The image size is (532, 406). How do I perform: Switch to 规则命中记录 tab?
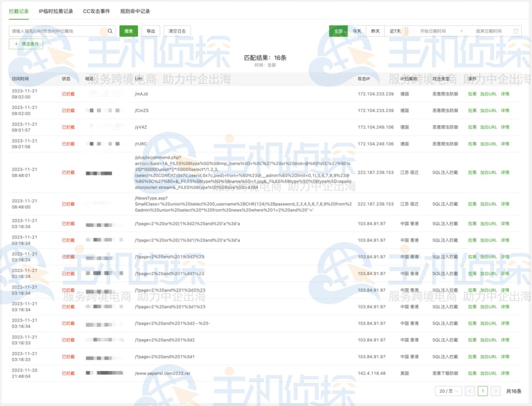pos(135,11)
